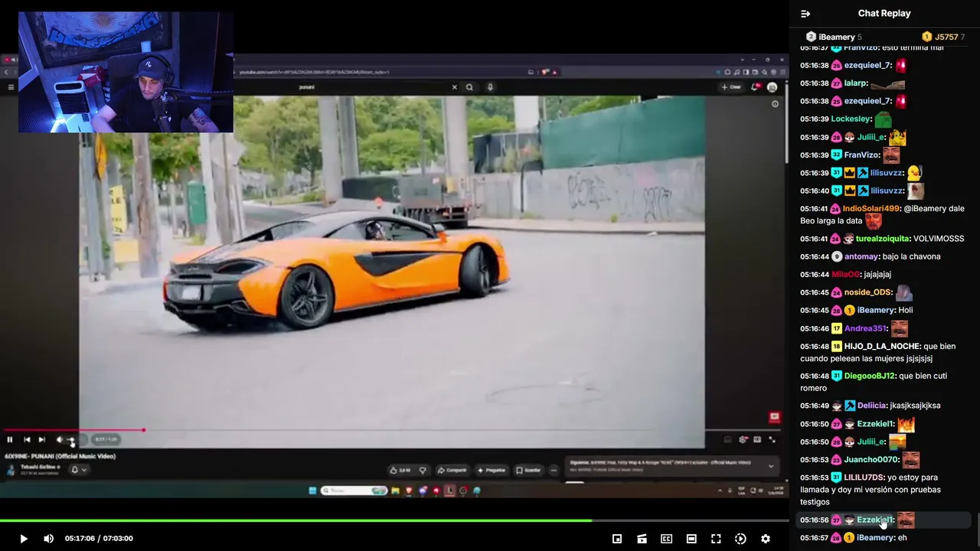Click the Chat Replay header title
The image size is (980, 551).
[x=884, y=13]
